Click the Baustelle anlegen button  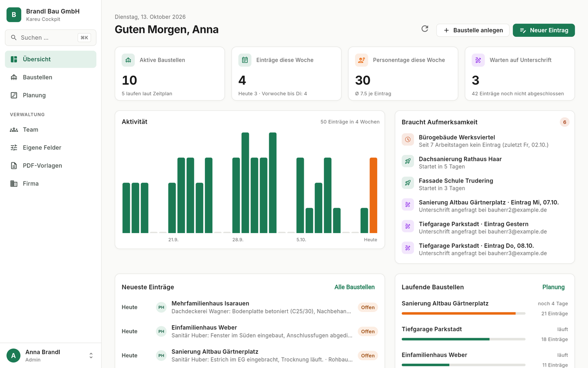(x=473, y=30)
